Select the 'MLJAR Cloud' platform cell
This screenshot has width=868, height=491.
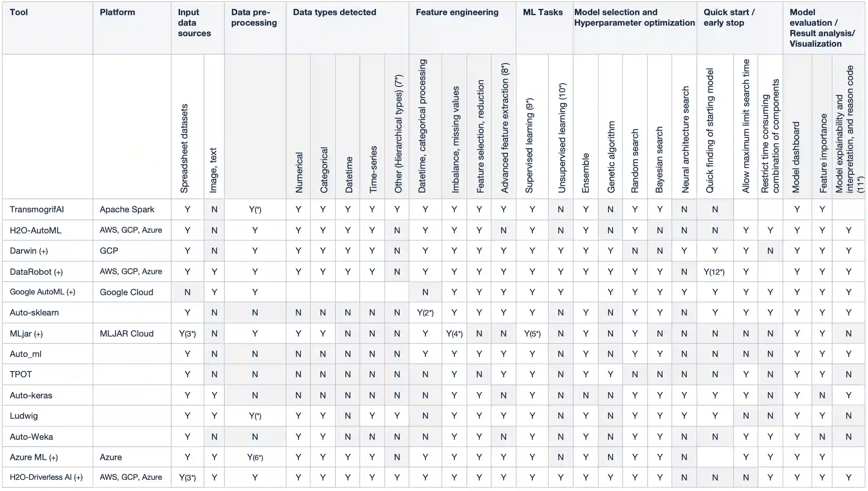coord(126,334)
